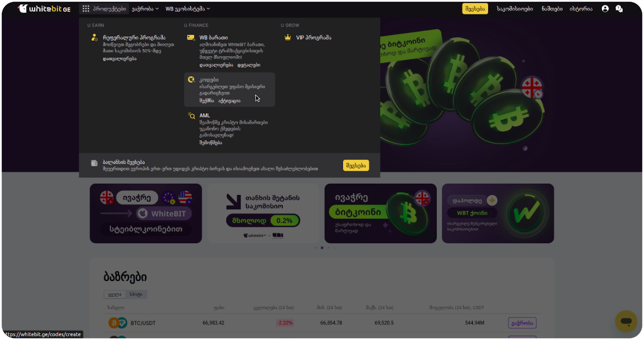Open the ისტორია link in the header
The width and height of the screenshot is (644, 340).
[x=581, y=8]
